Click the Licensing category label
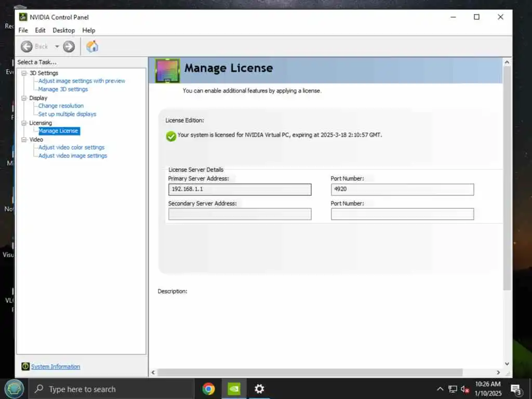 41,123
